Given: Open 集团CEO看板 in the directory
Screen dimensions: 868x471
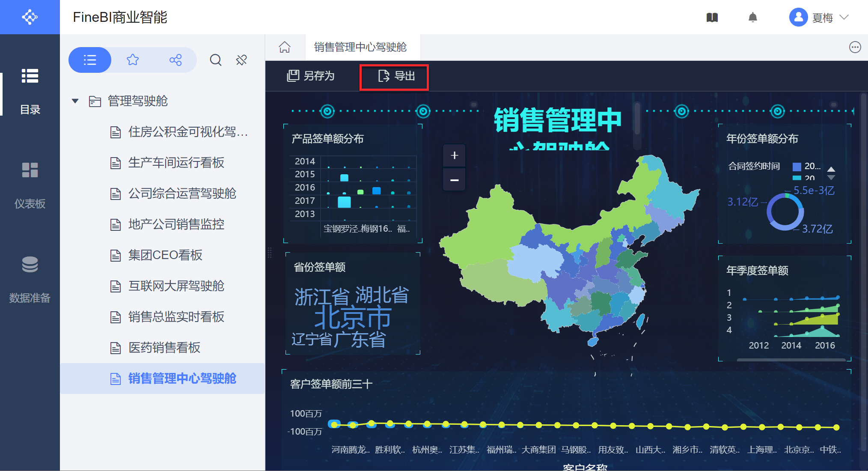Looking at the screenshot, I should [x=165, y=255].
